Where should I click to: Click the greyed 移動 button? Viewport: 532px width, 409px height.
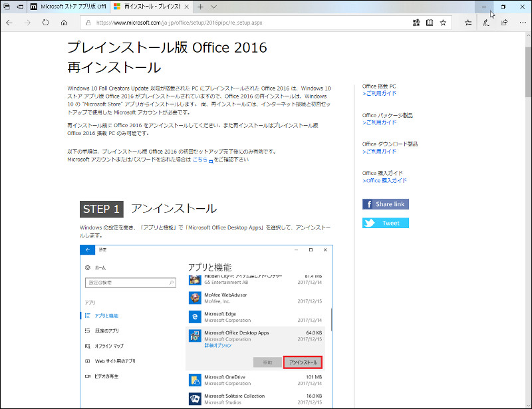point(267,362)
